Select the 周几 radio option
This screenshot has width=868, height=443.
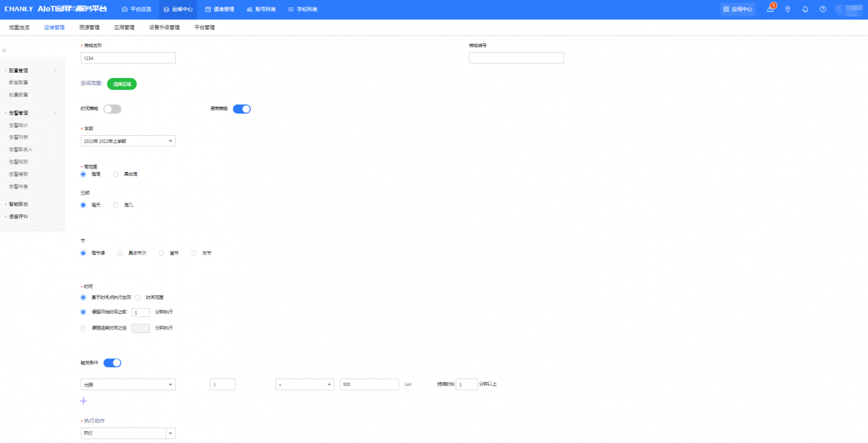point(116,205)
